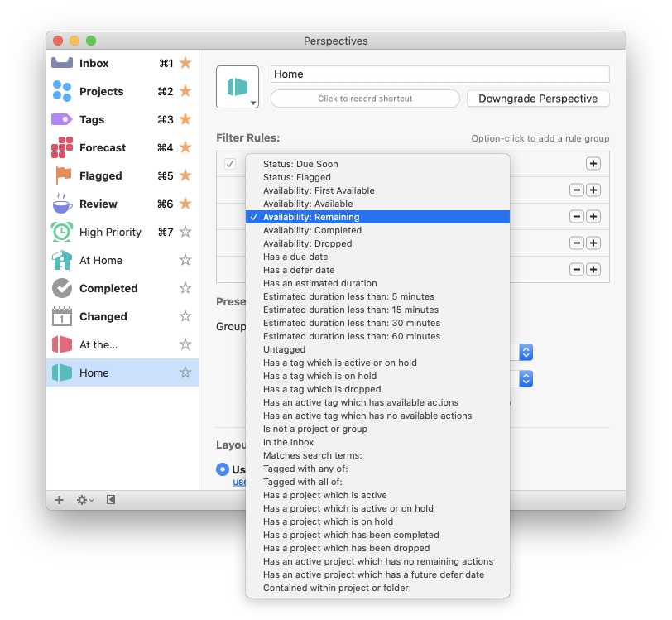
Task: Toggle the first filter rule checkbox
Action: 230,164
